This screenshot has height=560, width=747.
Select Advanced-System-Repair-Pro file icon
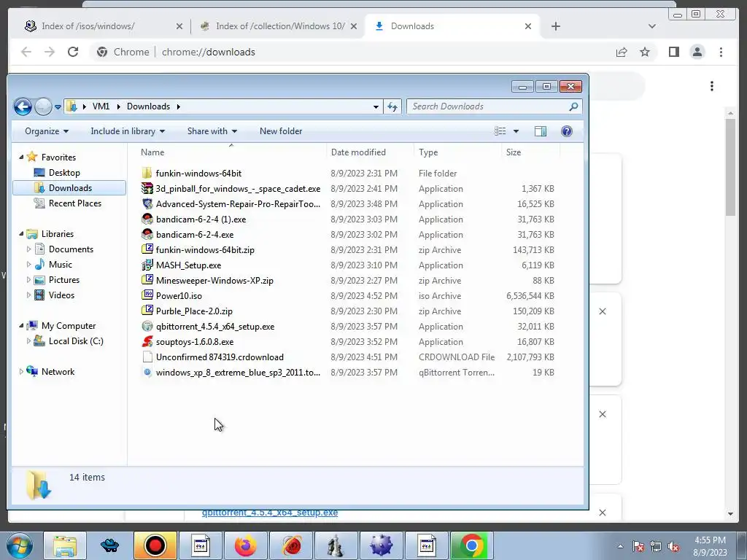click(147, 204)
